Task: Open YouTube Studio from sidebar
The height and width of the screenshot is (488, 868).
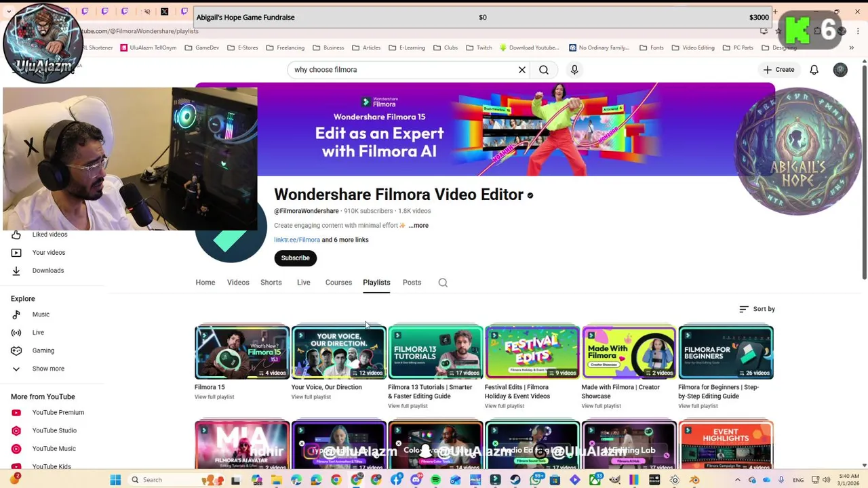Action: click(54, 430)
